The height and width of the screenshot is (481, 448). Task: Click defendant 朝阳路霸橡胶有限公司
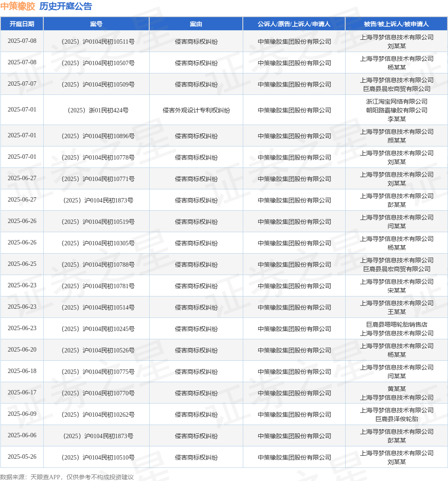(396, 110)
